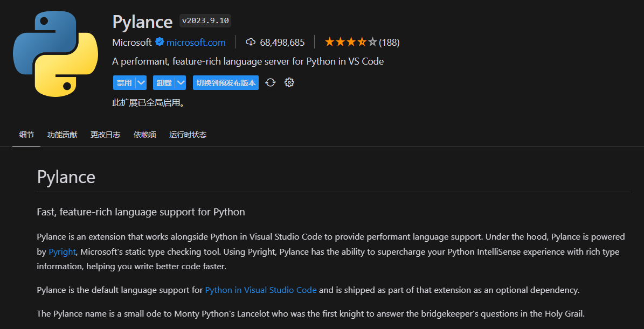Viewport: 644px width, 329px height.
Task: Click the cloud download install count icon
Action: click(x=251, y=42)
